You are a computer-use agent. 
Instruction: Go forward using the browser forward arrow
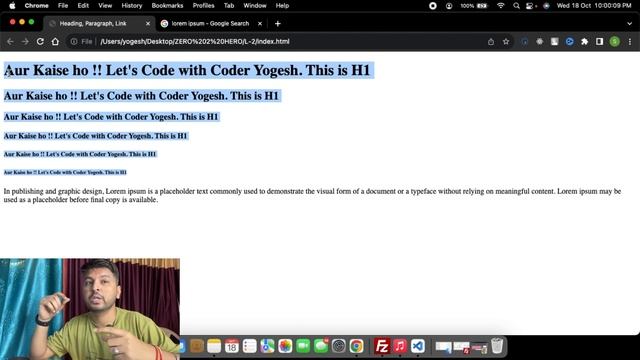click(25, 42)
